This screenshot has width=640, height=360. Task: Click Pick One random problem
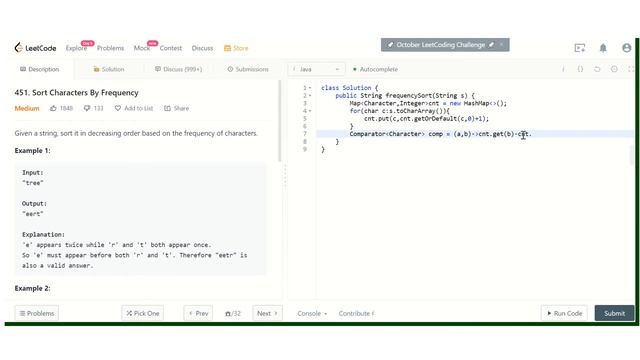[x=142, y=313]
